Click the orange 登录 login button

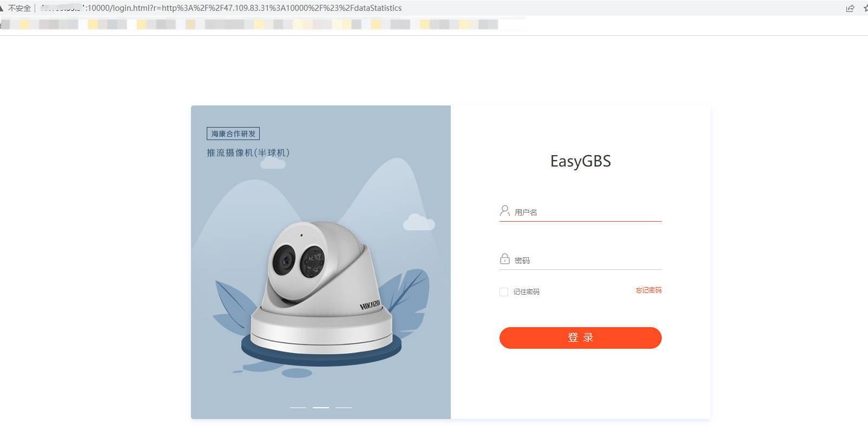click(580, 338)
